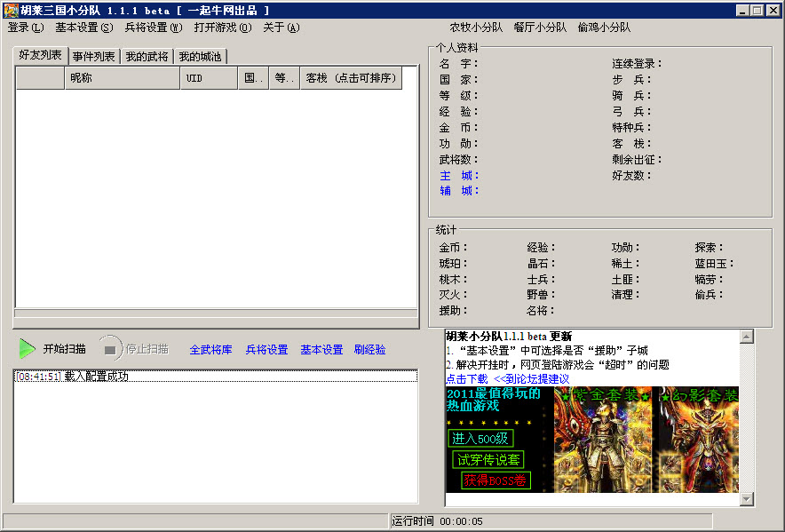Open the 兵将设置 menu in menu bar
Image resolution: width=785 pixels, height=532 pixels.
pyautogui.click(x=153, y=28)
